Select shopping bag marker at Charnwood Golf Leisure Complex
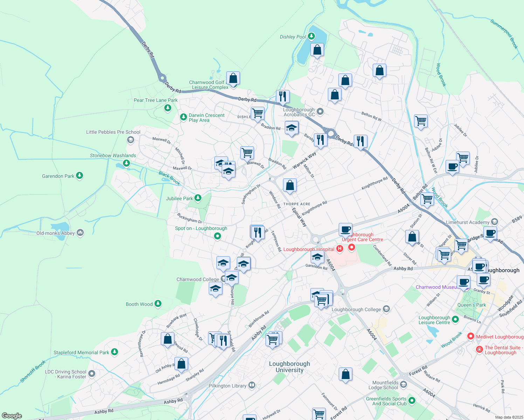This screenshot has width=524, height=420. click(233, 79)
